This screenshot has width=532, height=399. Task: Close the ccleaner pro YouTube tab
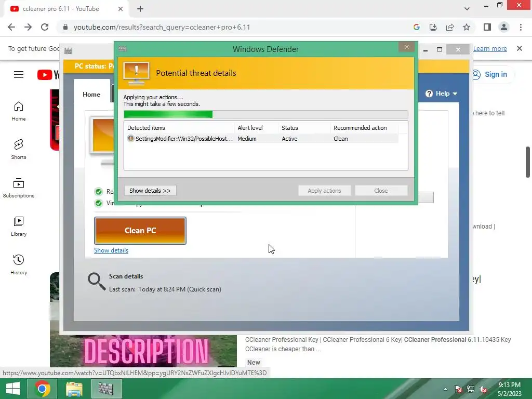click(121, 9)
